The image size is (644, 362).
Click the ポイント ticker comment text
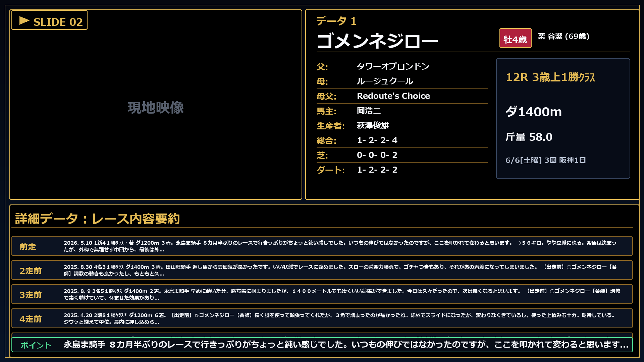point(346,345)
